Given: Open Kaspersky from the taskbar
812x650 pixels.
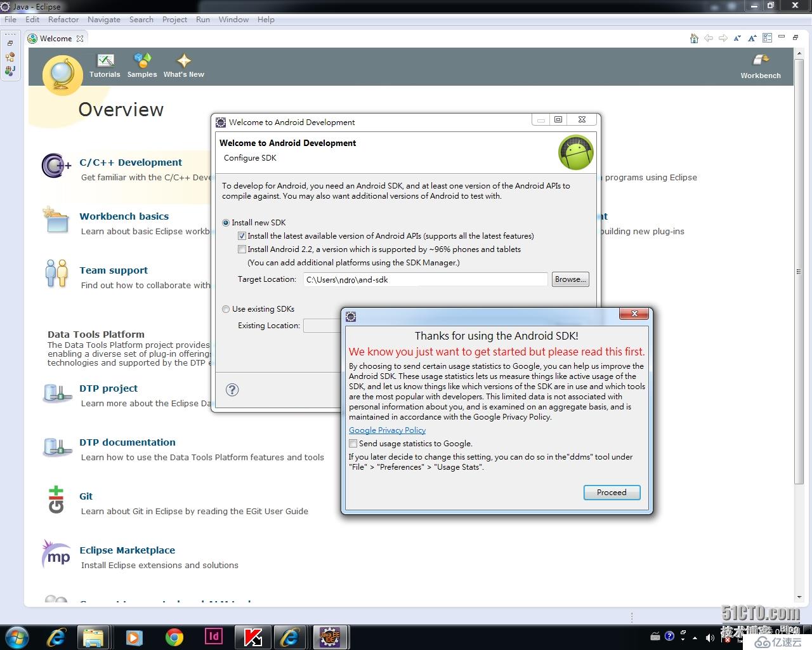Looking at the screenshot, I should [x=253, y=637].
